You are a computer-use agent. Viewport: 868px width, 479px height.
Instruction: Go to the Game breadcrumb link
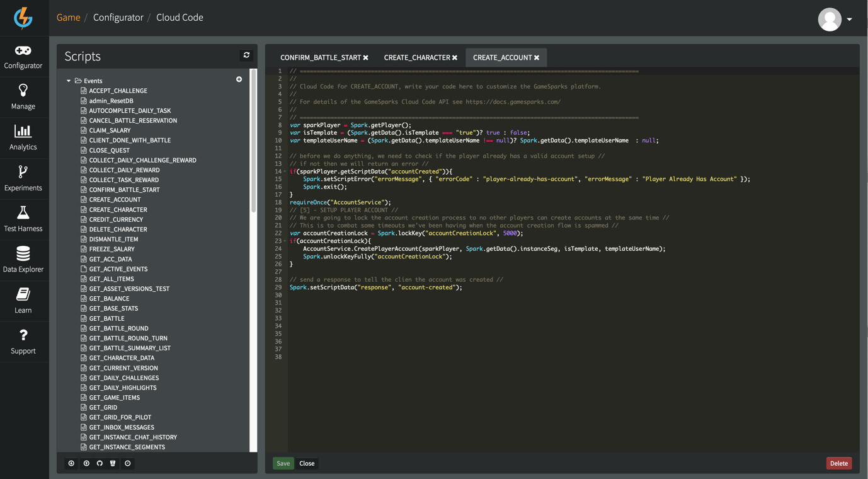(x=69, y=18)
